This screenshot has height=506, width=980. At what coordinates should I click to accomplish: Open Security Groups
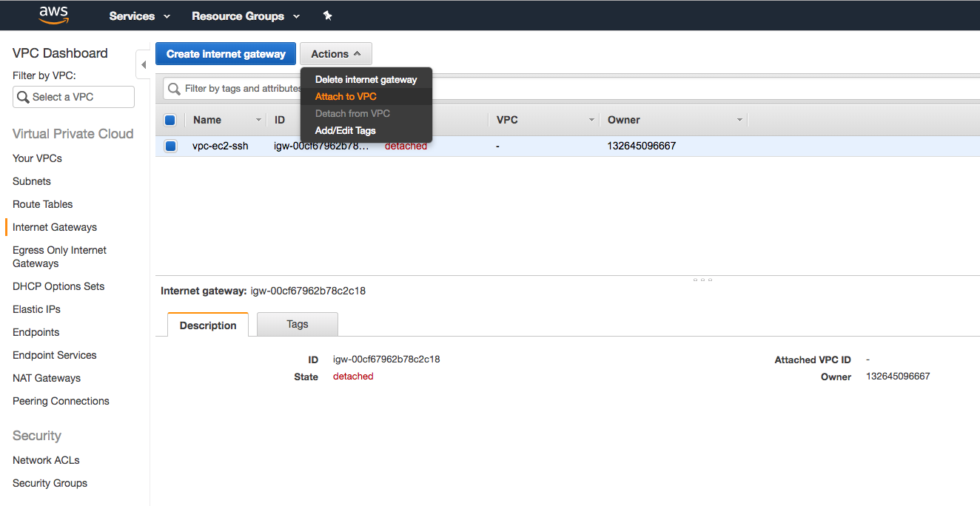click(x=50, y=483)
